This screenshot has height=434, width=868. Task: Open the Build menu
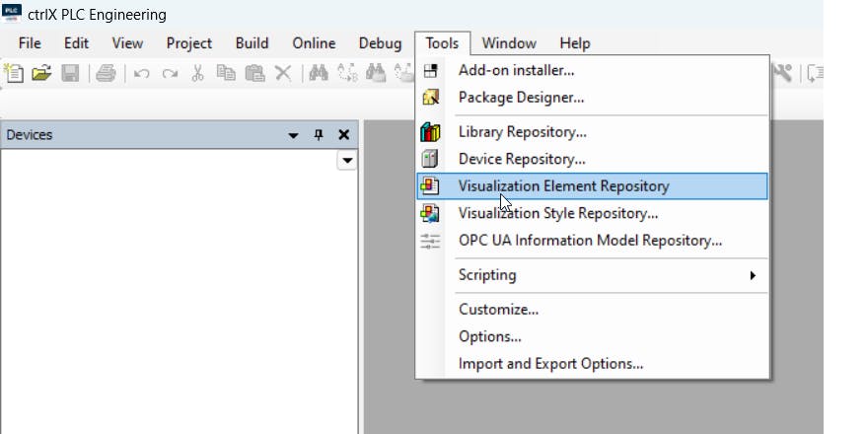click(x=252, y=43)
